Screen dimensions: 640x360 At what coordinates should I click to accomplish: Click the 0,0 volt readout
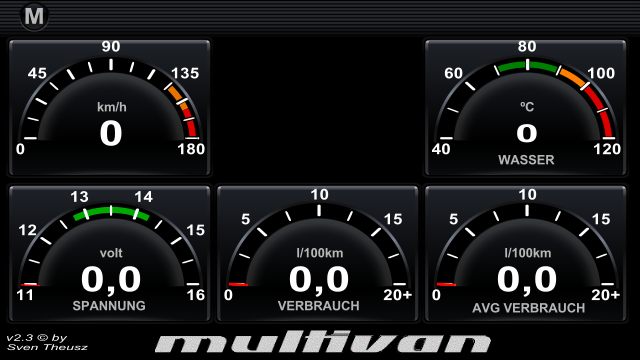click(111, 280)
